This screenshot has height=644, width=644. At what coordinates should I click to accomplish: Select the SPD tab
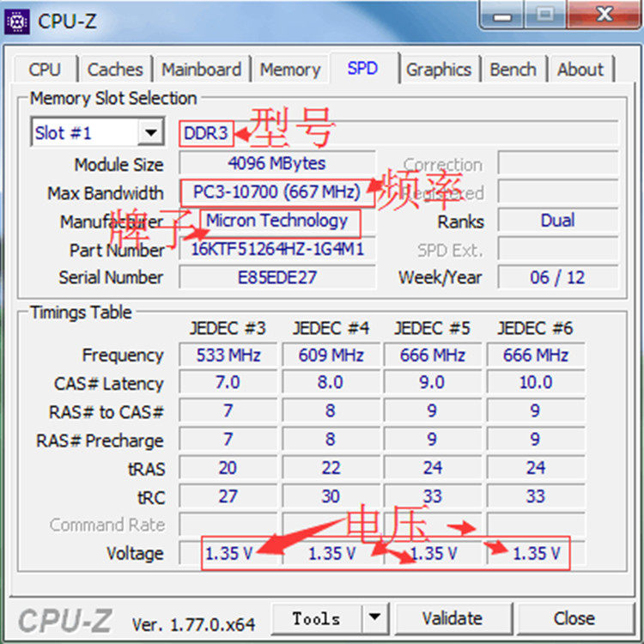[x=363, y=68]
